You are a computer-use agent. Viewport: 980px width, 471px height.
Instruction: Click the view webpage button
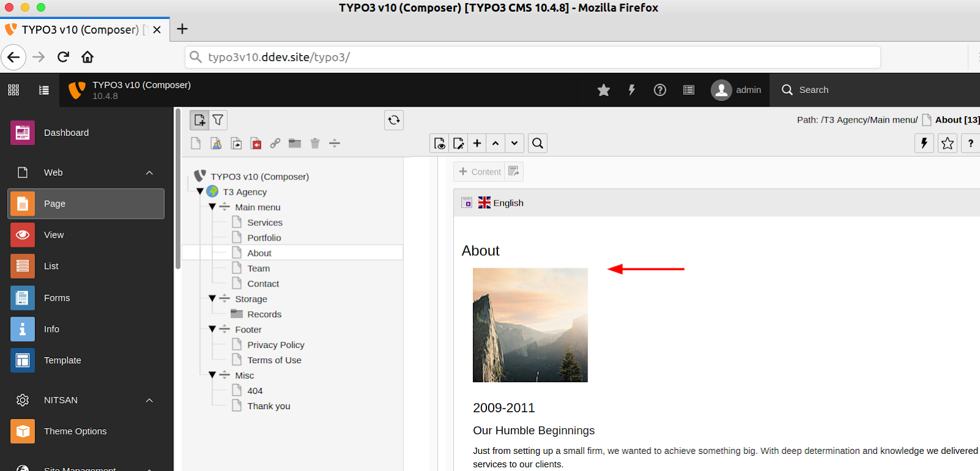(x=440, y=143)
